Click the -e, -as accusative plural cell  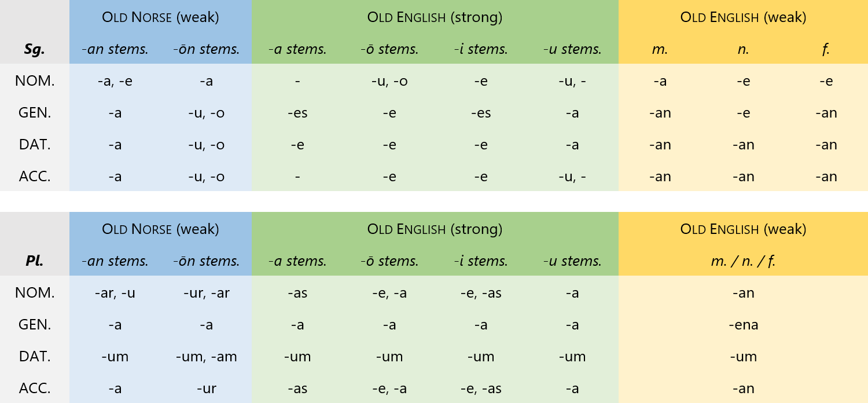(x=481, y=389)
